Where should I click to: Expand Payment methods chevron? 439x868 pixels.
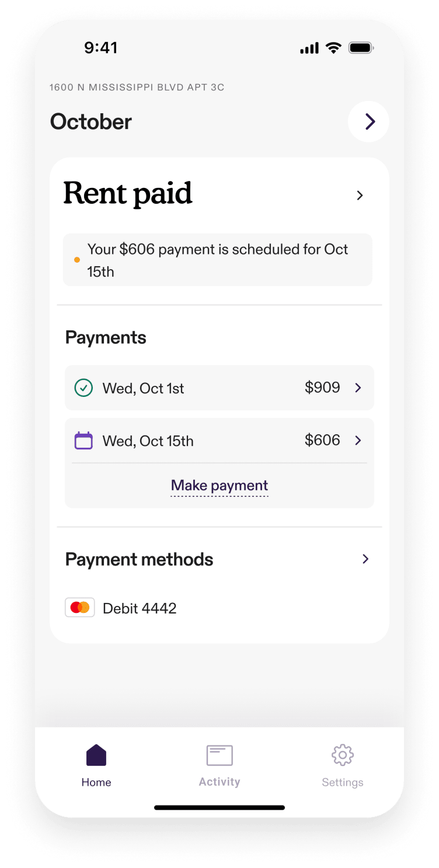365,559
